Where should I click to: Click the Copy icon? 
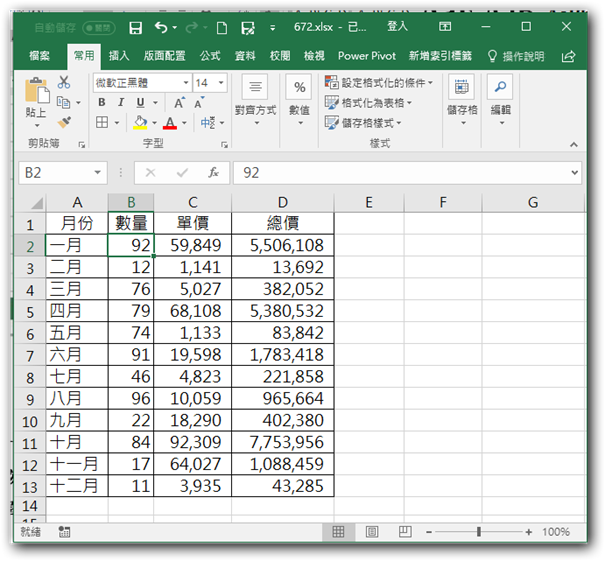click(63, 103)
